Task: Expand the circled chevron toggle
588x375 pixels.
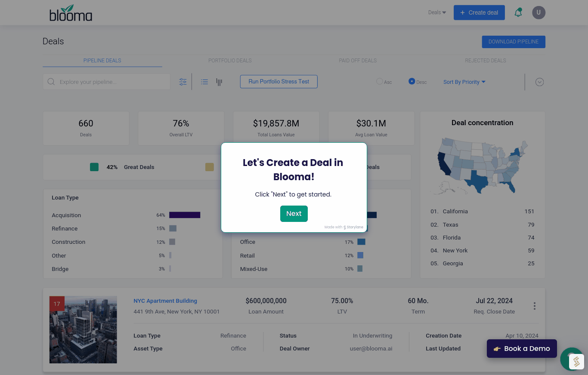Action: [539, 82]
